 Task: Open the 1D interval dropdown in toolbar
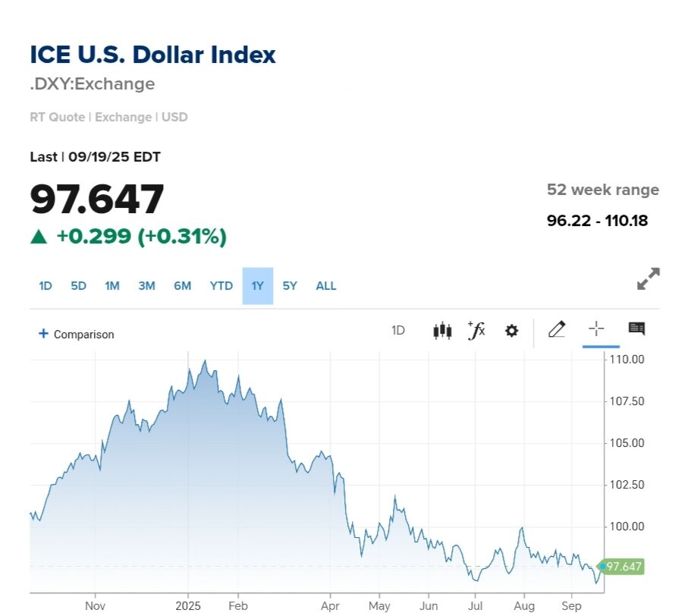pos(397,331)
